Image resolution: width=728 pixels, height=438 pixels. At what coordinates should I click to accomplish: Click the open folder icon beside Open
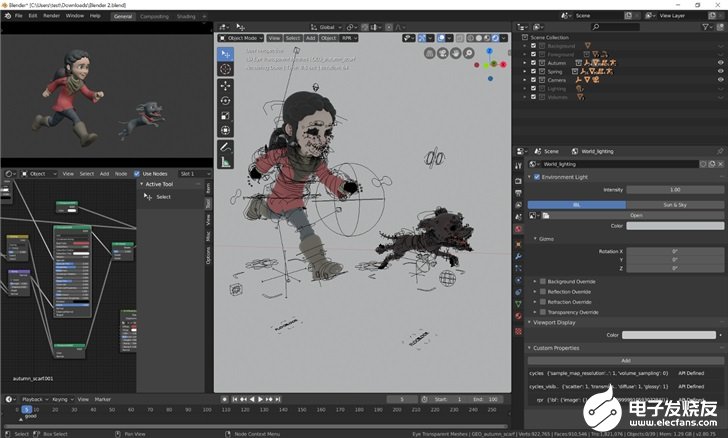coord(546,216)
